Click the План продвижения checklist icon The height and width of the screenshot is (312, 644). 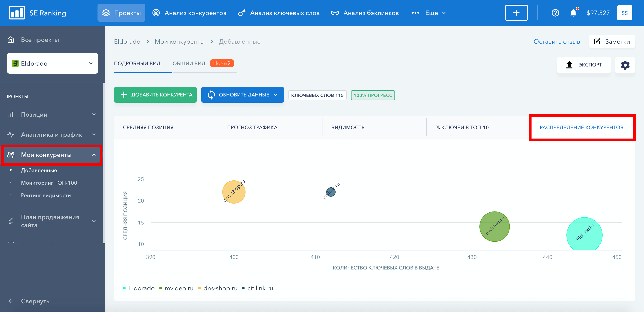pyautogui.click(x=11, y=221)
